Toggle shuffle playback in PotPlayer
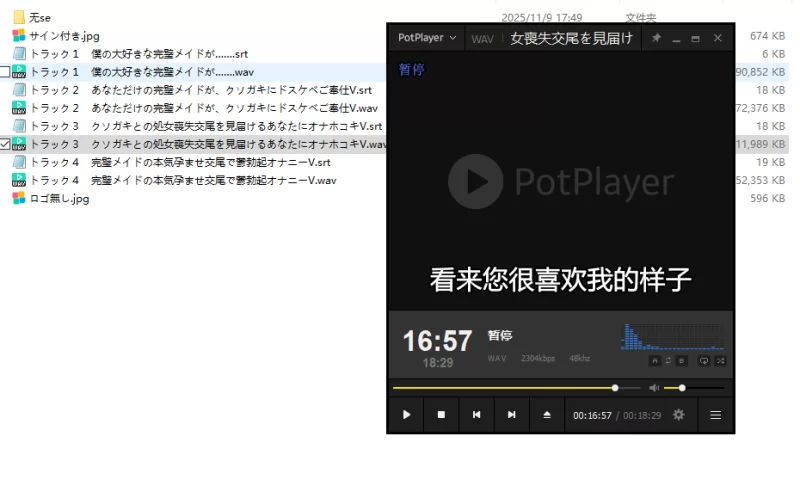This screenshot has width=800, height=504. tap(720, 361)
